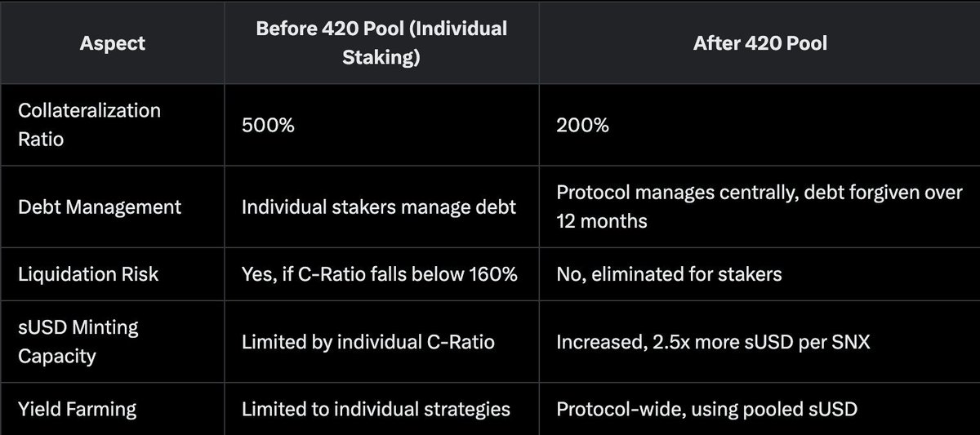The image size is (980, 435).
Task: Click Individual stakers manage debt cell
Action: pyautogui.click(x=379, y=207)
